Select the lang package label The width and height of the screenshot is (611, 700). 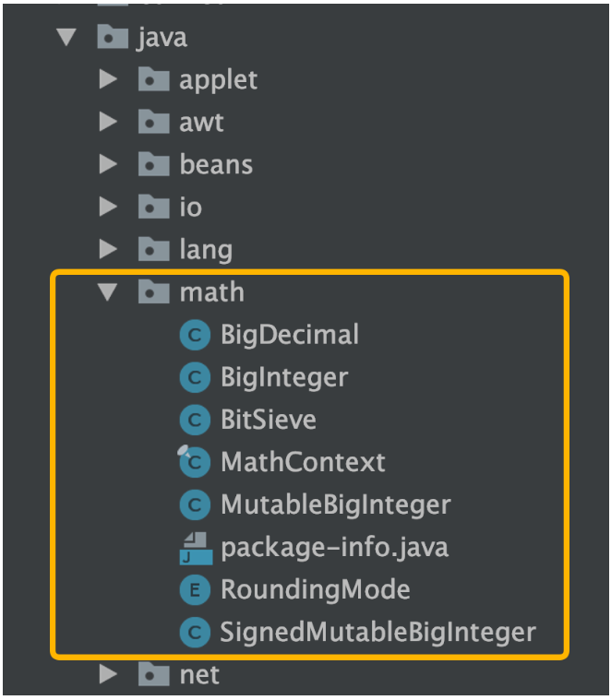[x=206, y=250]
